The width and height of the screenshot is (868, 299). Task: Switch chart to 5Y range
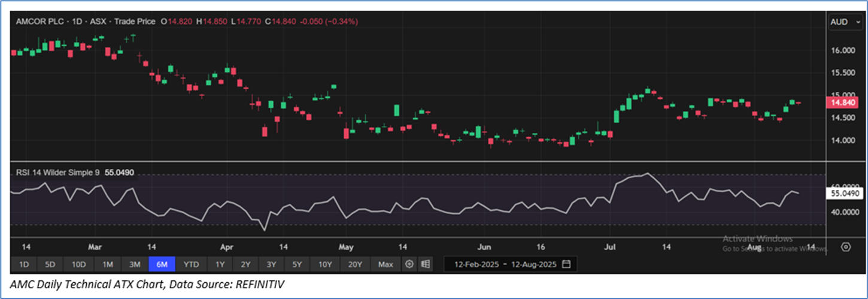pyautogui.click(x=298, y=264)
